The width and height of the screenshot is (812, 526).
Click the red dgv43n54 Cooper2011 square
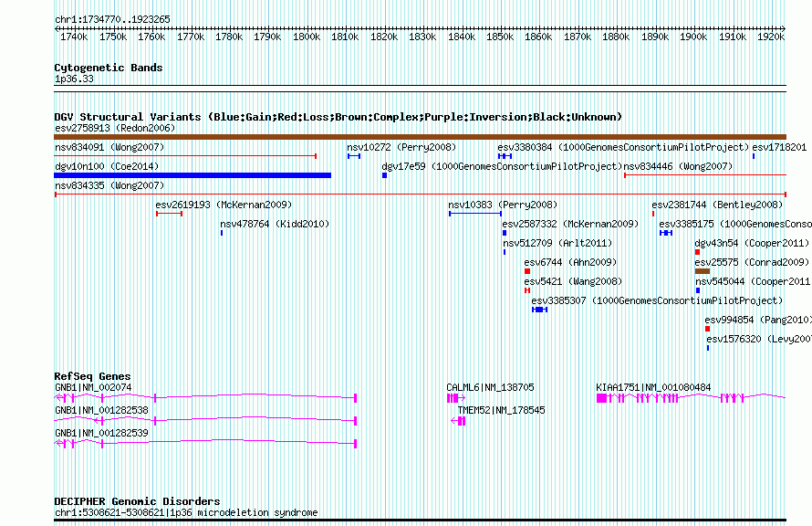click(x=698, y=252)
